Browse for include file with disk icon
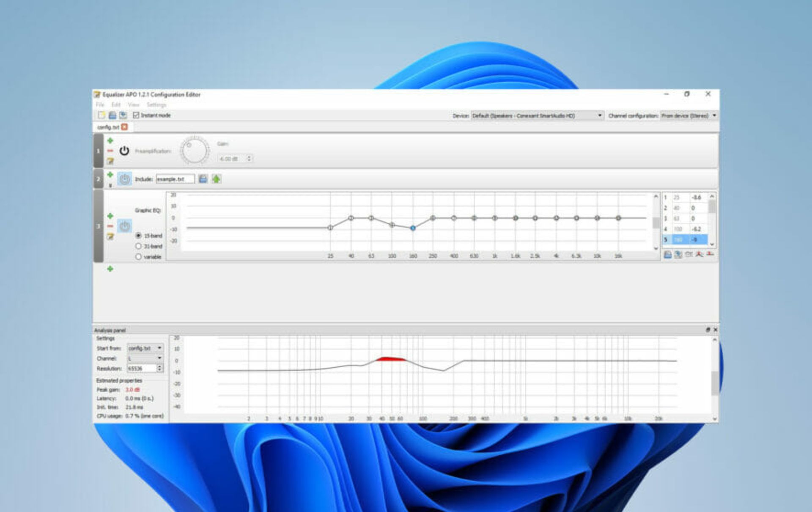 click(203, 179)
